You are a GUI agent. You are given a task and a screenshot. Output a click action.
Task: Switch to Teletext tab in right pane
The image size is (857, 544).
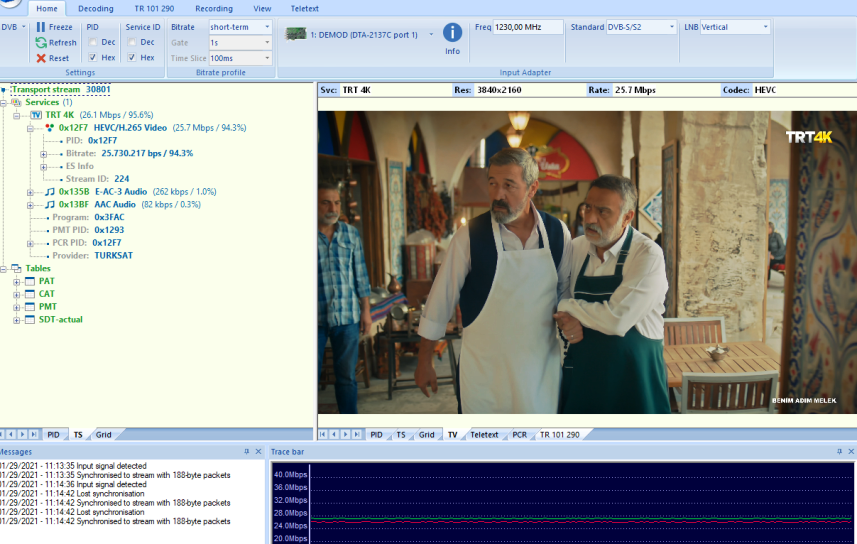484,435
